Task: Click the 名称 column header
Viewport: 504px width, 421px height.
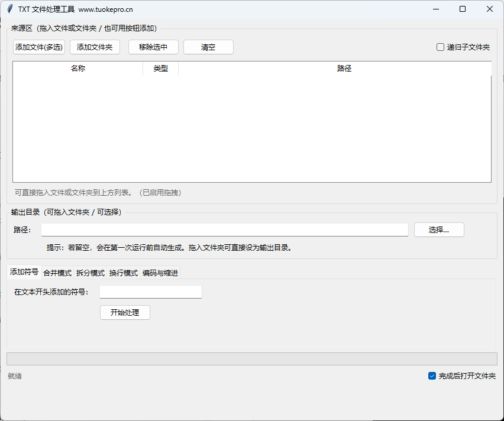Action: (x=78, y=68)
